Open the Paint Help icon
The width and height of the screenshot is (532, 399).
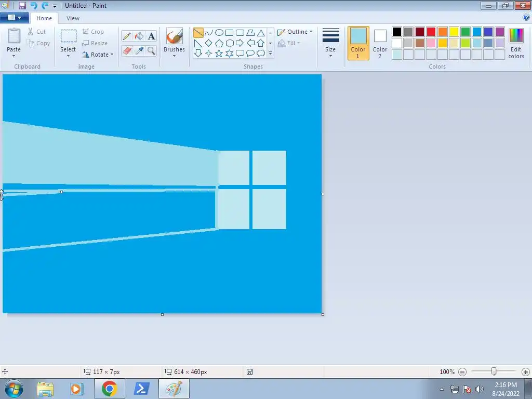click(526, 17)
